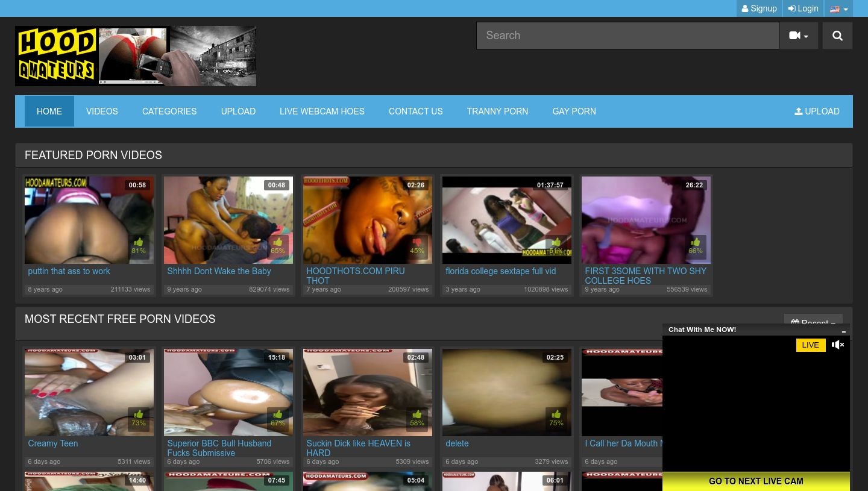Click the Login arrow icon

[x=791, y=9]
